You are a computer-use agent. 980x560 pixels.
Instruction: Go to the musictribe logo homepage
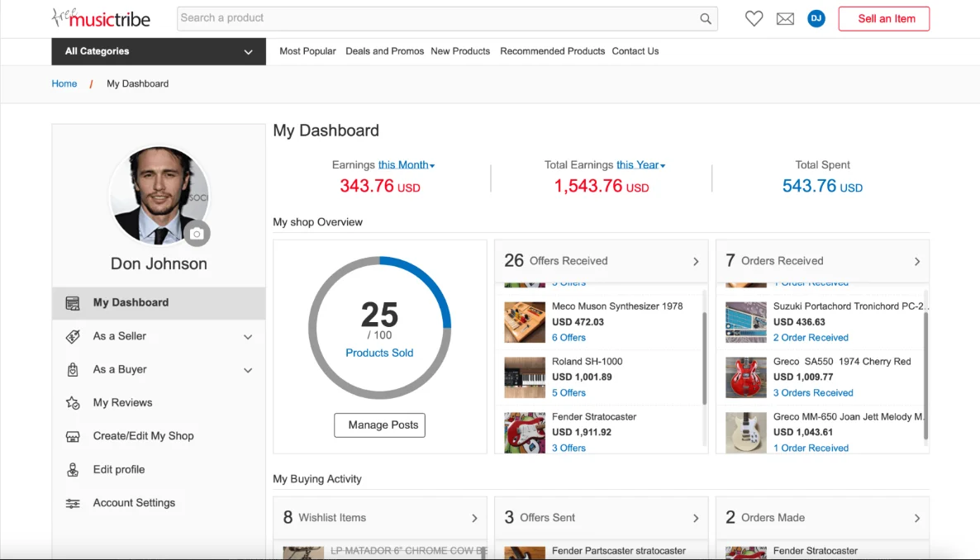pos(101,18)
